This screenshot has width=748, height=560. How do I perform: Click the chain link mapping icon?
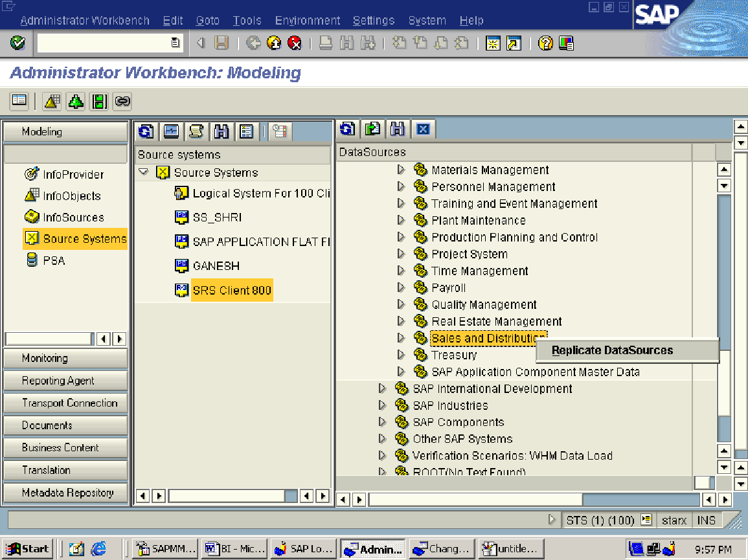click(x=122, y=101)
